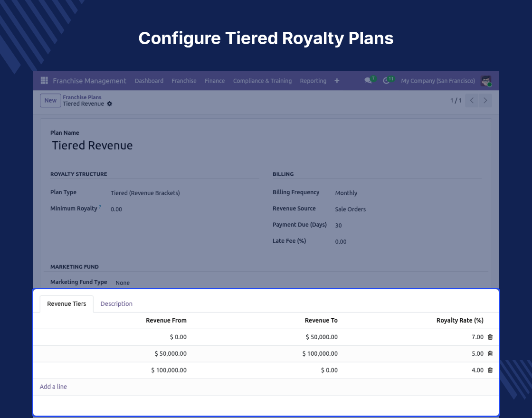The image size is (532, 418).
Task: Go to the previous record arrow
Action: coord(472,100)
